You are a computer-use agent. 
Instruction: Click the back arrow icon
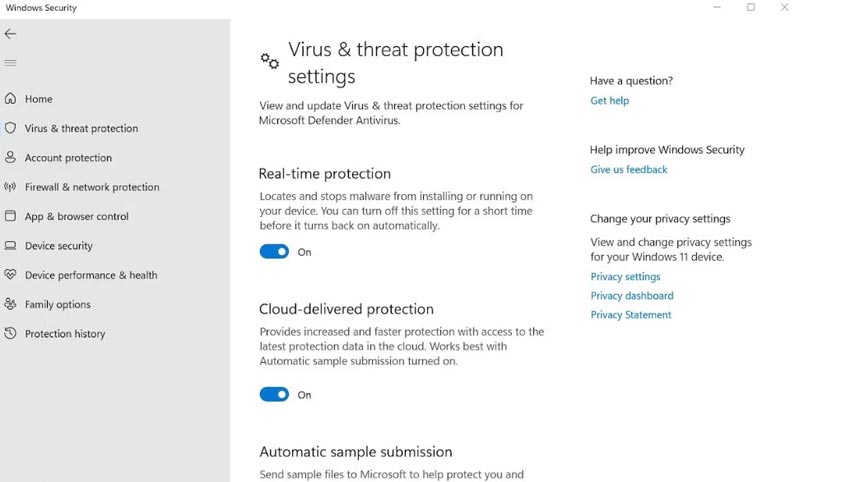point(10,34)
